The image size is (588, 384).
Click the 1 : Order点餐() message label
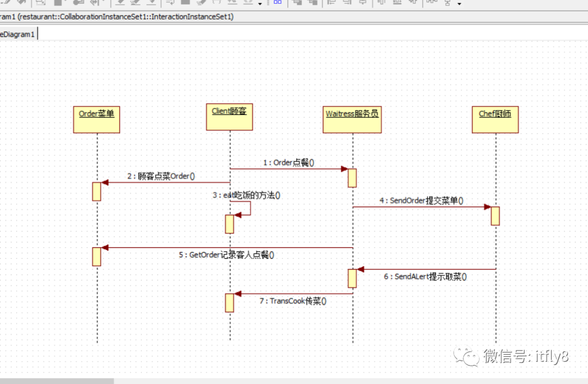coord(289,162)
